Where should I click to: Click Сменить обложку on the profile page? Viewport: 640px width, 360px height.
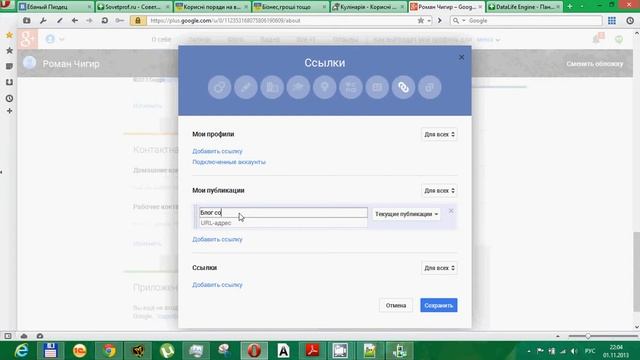[x=595, y=64]
